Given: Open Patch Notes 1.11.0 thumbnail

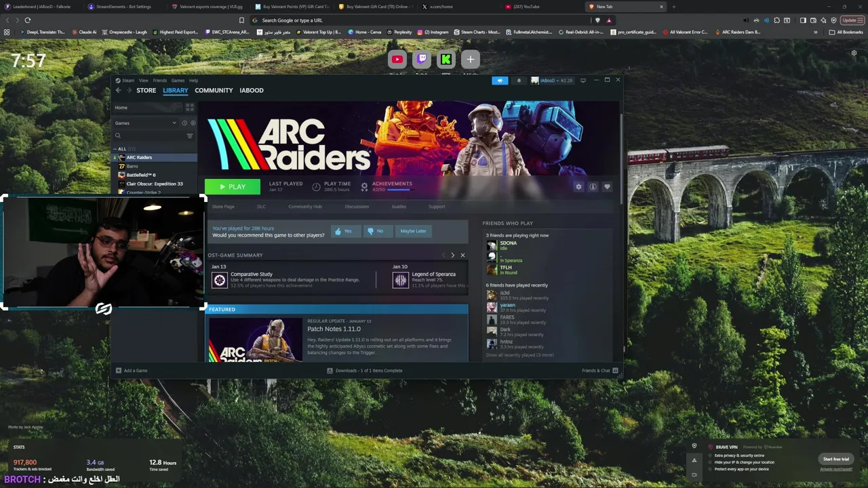Looking at the screenshot, I should pyautogui.click(x=256, y=340).
